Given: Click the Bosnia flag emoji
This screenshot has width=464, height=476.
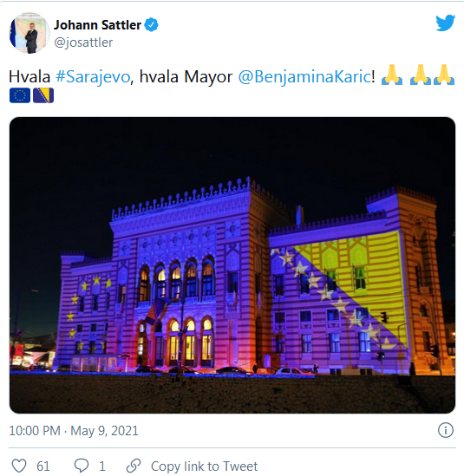Looking at the screenshot, I should tap(43, 95).
